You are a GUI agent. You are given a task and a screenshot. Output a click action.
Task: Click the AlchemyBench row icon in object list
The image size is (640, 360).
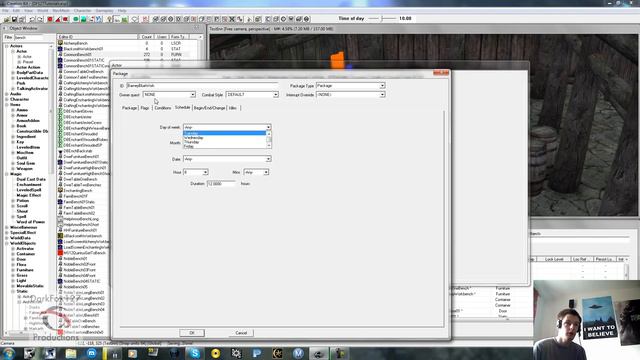coord(60,43)
